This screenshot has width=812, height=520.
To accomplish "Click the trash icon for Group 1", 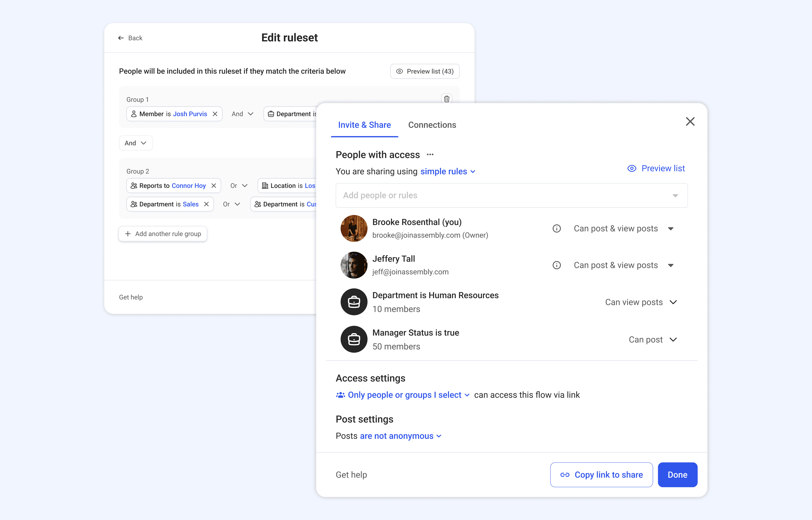I will pyautogui.click(x=446, y=99).
